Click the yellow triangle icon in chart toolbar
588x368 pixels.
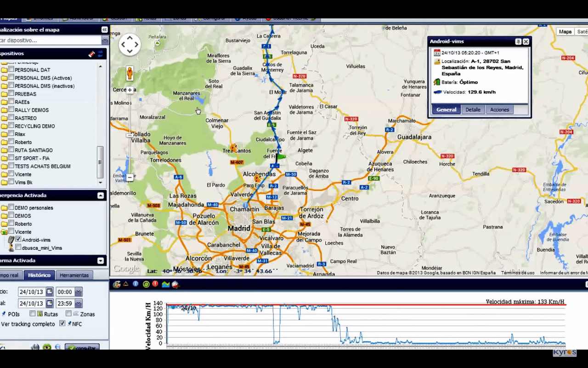click(x=126, y=284)
